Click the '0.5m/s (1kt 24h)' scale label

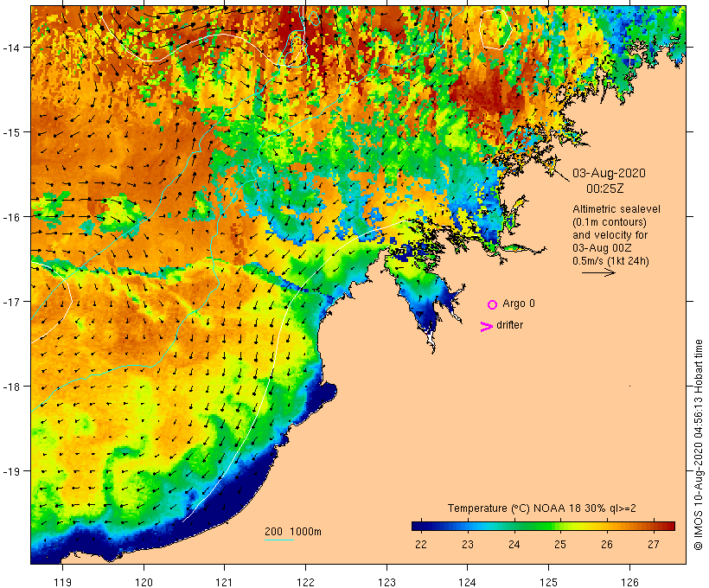click(610, 261)
